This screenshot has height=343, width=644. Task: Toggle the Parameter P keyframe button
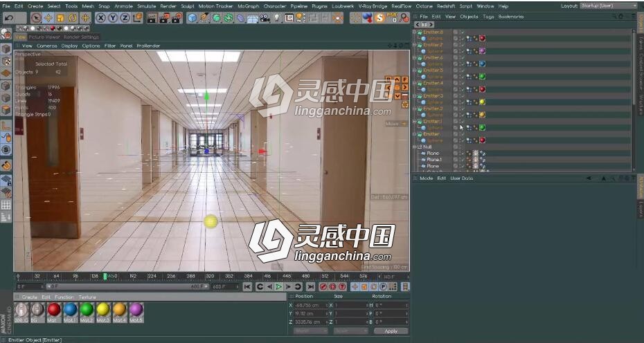click(383, 287)
